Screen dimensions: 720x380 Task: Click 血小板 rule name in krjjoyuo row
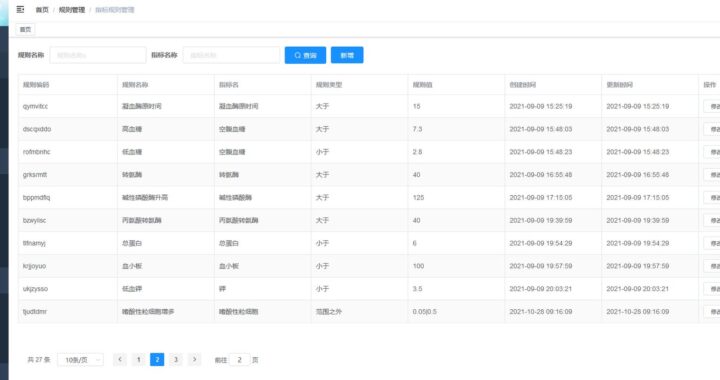pos(132,266)
